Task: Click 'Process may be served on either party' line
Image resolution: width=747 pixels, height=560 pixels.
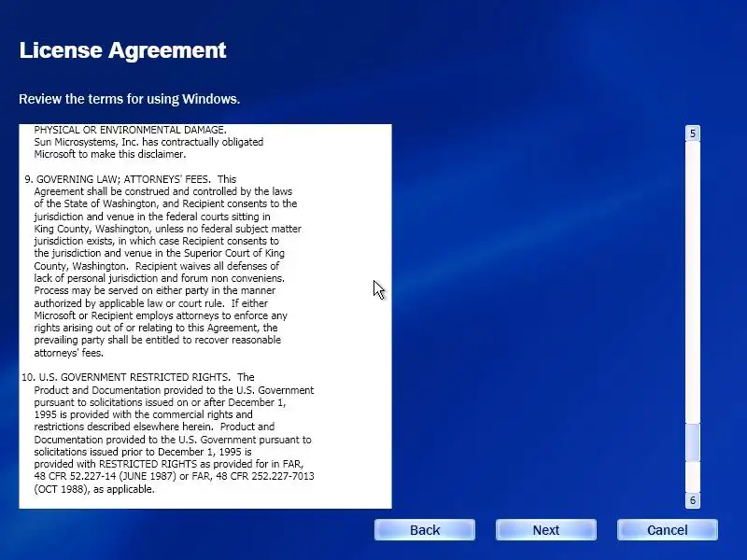Action: (155, 290)
